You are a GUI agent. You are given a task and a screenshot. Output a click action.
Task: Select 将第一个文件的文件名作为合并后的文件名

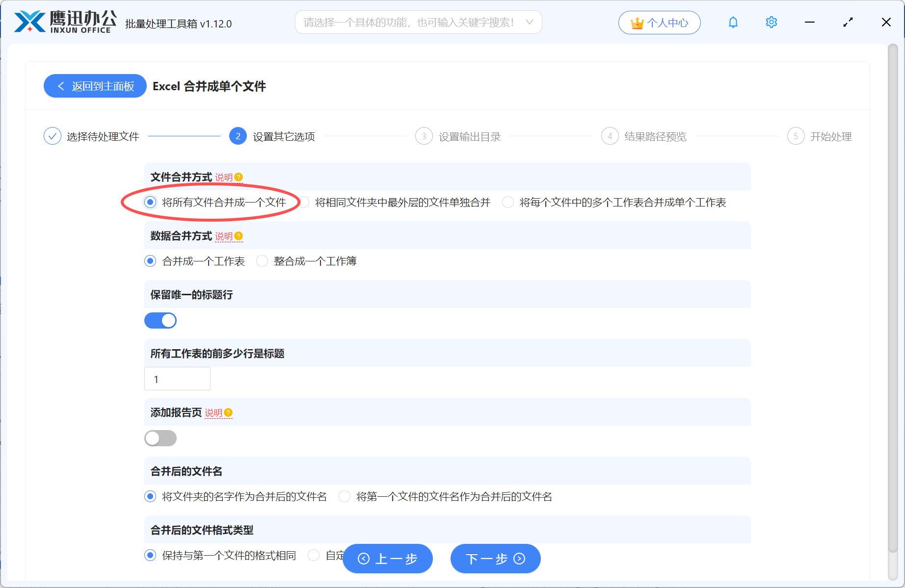[x=345, y=496]
